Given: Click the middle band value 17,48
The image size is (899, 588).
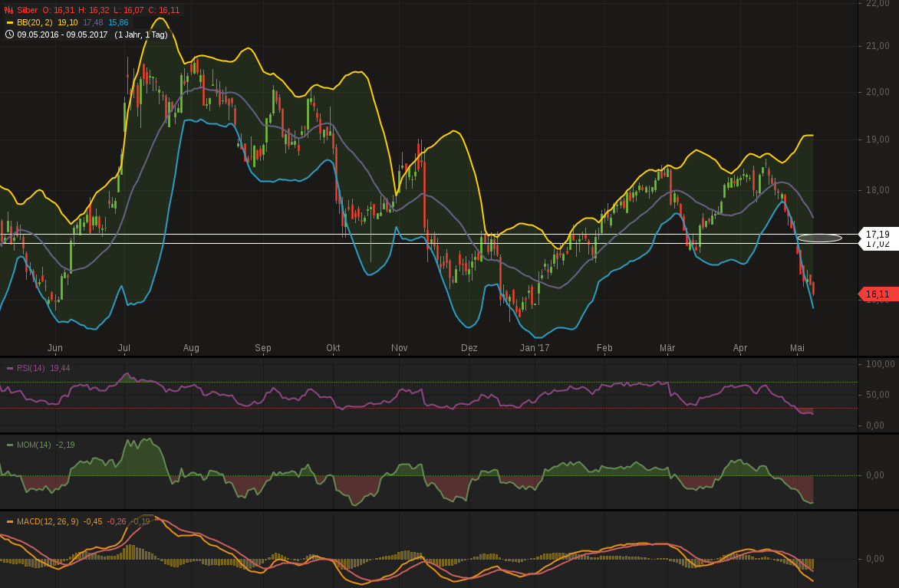Looking at the screenshot, I should click(93, 22).
